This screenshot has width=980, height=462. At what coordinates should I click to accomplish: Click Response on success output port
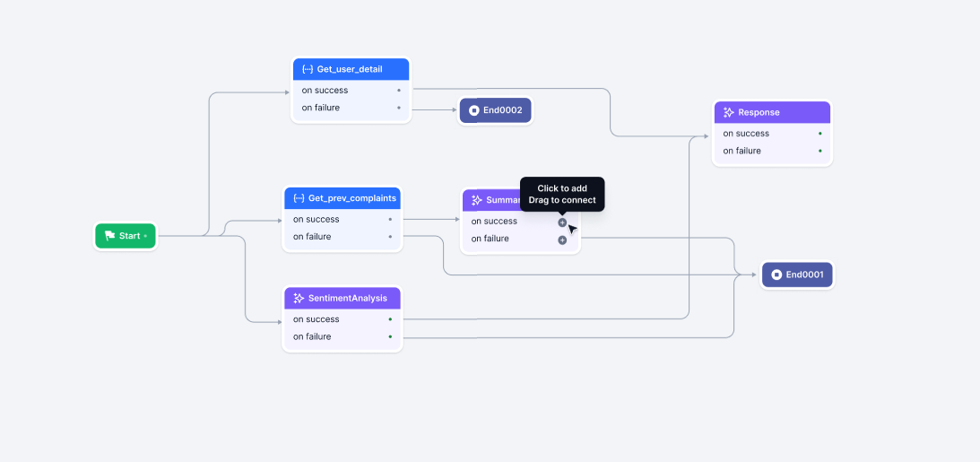point(820,134)
